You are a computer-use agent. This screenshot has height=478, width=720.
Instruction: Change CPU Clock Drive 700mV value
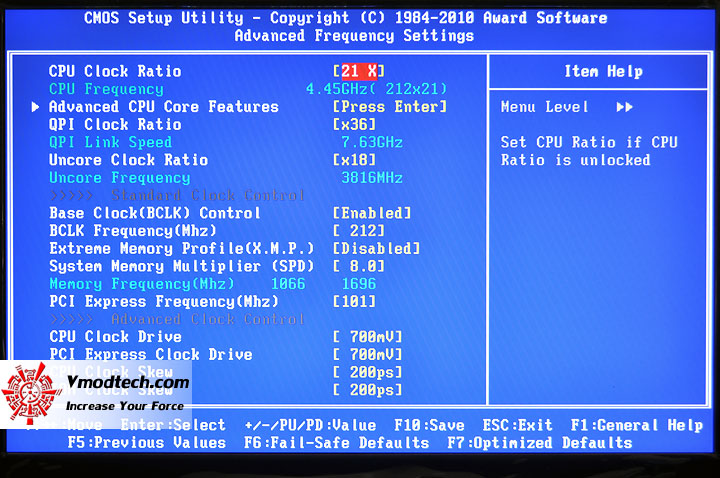pyautogui.click(x=368, y=337)
